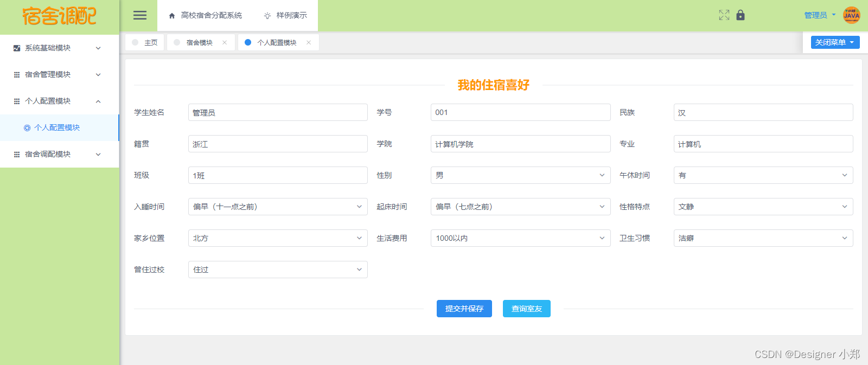Open the 曾住过校 dropdown
The height and width of the screenshot is (365, 868).
tap(278, 270)
